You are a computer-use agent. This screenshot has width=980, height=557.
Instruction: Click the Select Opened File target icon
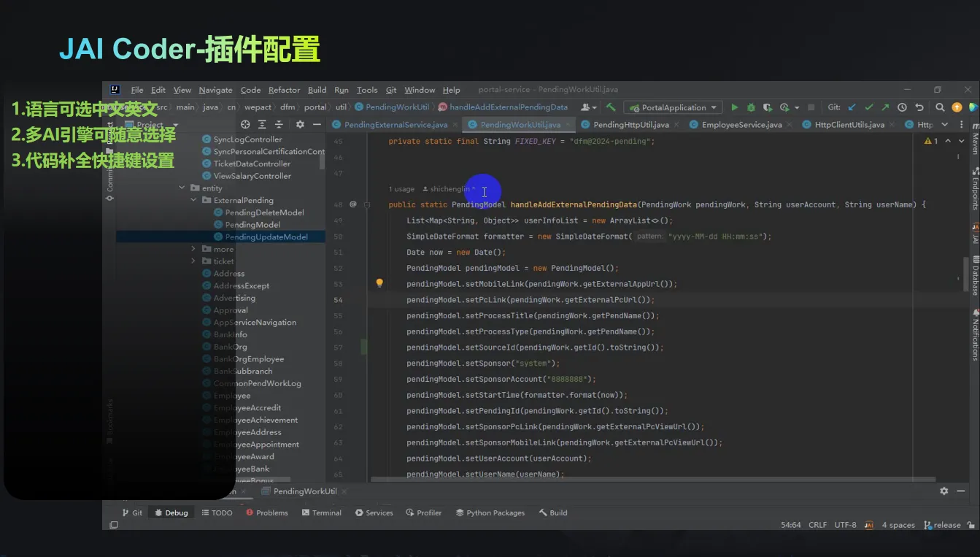pos(245,125)
